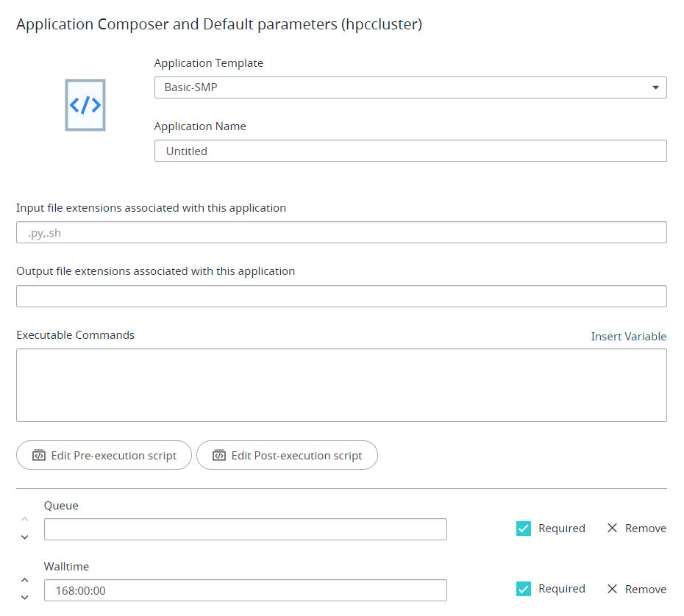Viewport: 684px width, 616px height.
Task: Move Queue parameter up with arrow
Action: click(x=24, y=520)
